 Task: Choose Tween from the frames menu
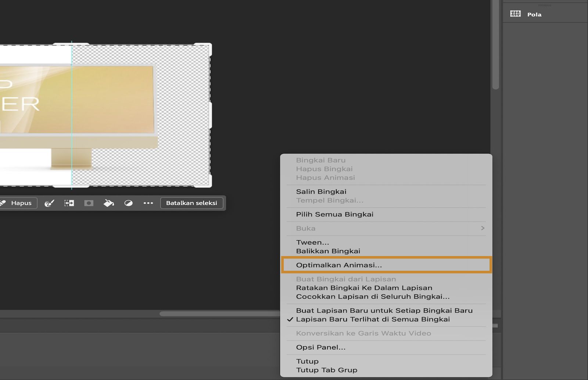tap(312, 242)
